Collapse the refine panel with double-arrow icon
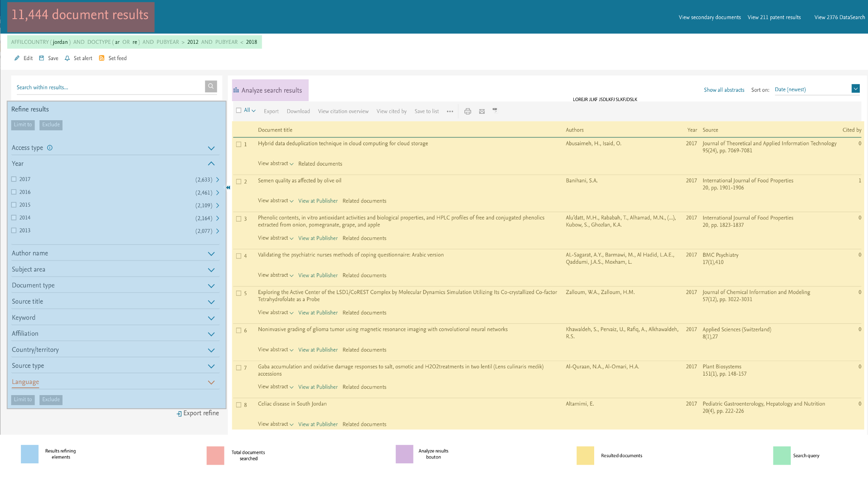 click(228, 187)
